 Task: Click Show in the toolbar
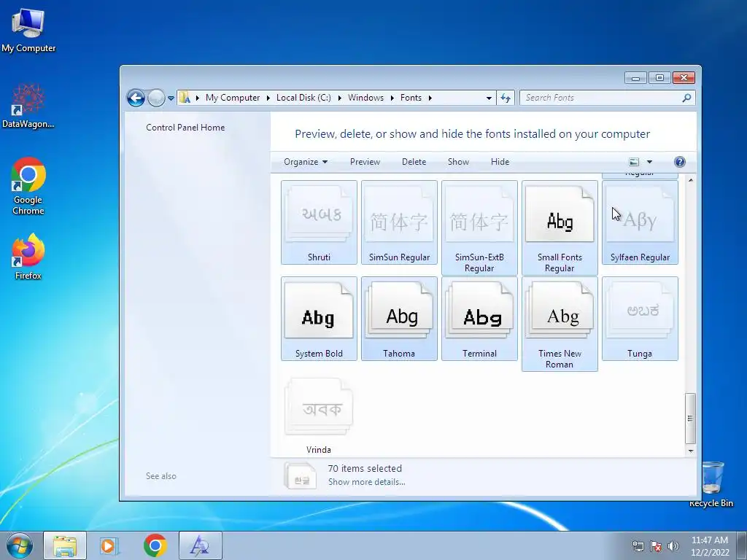coord(458,162)
